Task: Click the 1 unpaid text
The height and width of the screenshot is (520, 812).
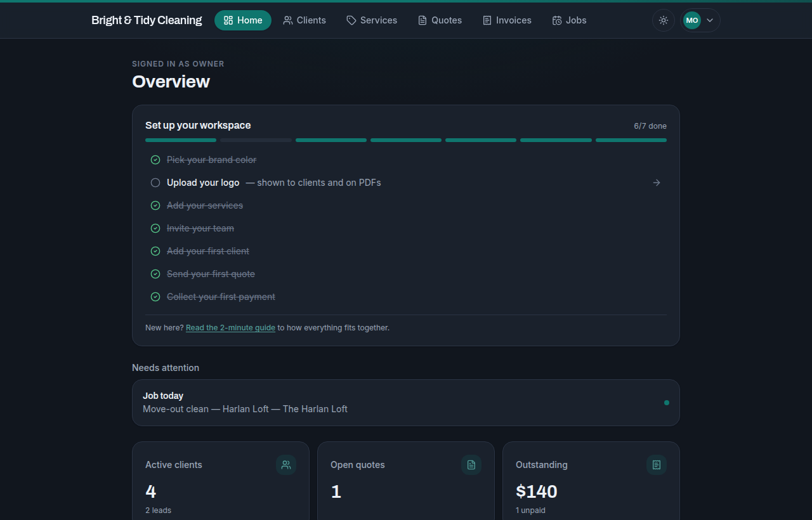Action: tap(530, 510)
